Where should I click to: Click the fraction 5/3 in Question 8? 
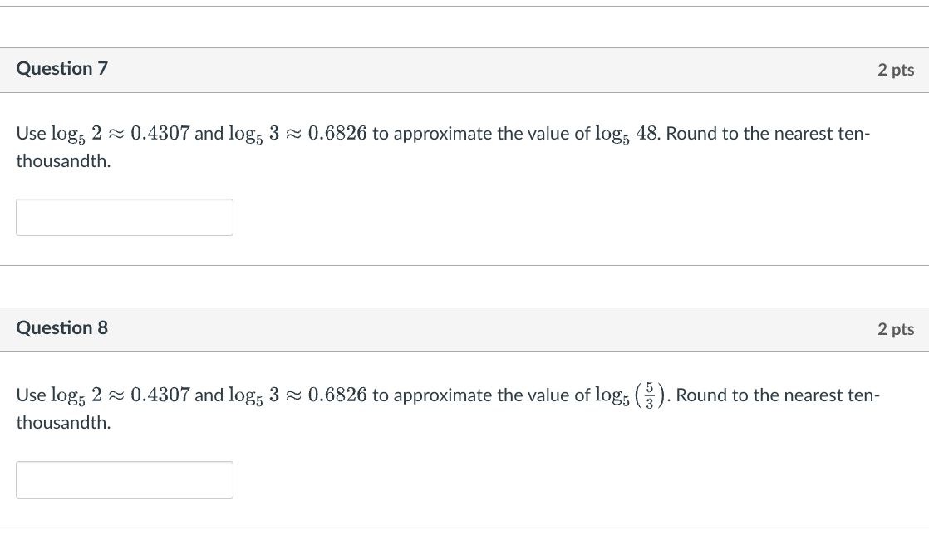(647, 395)
